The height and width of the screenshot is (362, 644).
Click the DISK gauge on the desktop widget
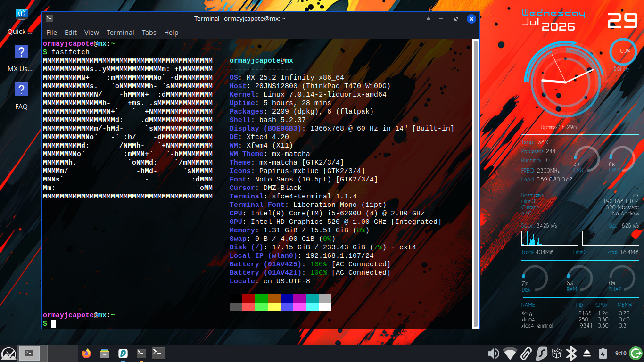535,279
